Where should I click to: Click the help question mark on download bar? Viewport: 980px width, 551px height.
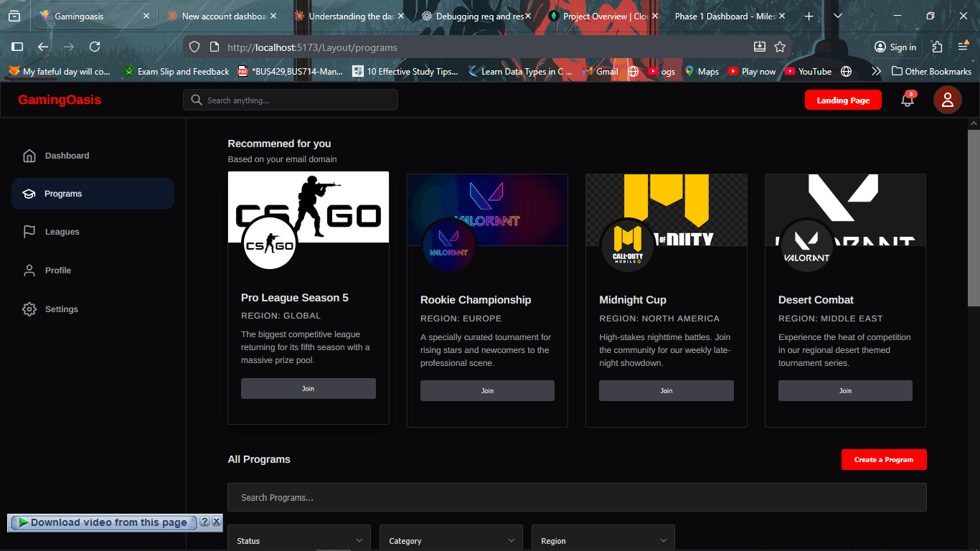tap(204, 522)
